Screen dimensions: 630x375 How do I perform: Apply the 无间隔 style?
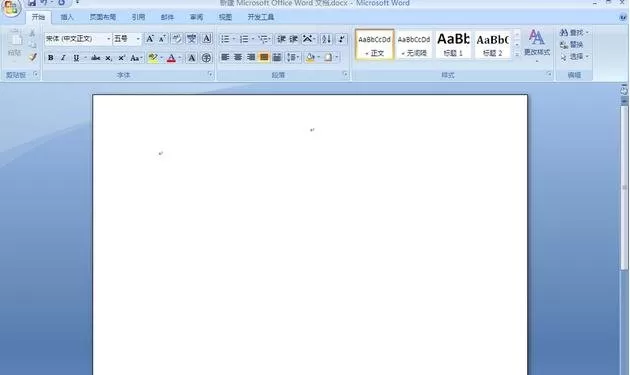coord(414,45)
